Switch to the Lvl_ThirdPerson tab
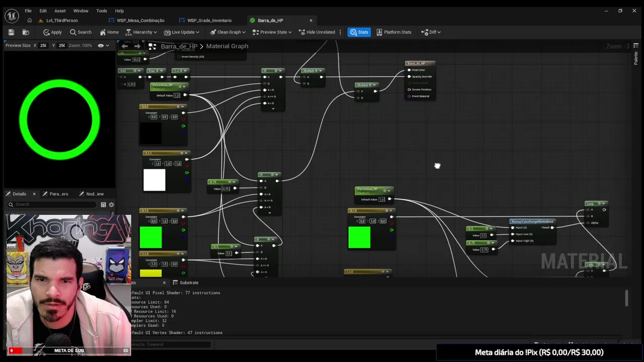 pyautogui.click(x=61, y=21)
